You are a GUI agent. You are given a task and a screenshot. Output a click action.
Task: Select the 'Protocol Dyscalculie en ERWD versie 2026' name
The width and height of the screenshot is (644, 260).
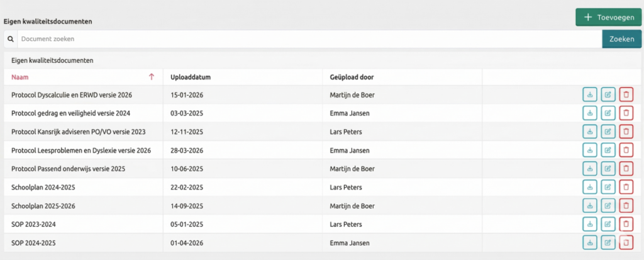tap(72, 94)
